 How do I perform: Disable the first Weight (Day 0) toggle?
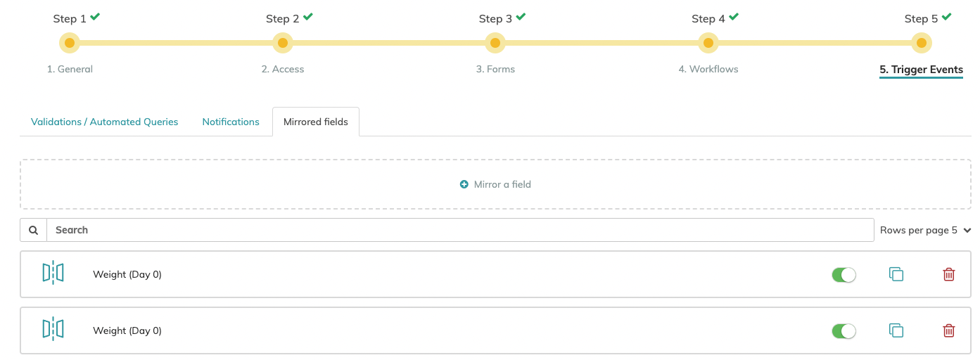[844, 275]
